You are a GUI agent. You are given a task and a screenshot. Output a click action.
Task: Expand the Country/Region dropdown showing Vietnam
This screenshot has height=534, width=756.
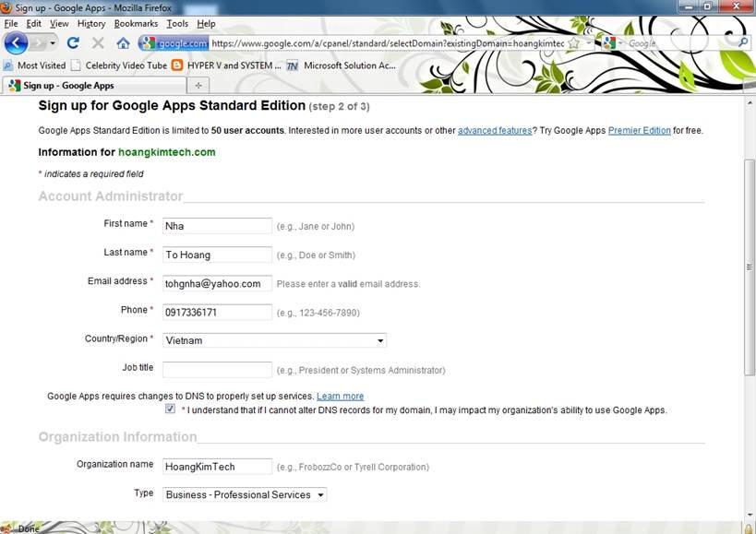(274, 340)
